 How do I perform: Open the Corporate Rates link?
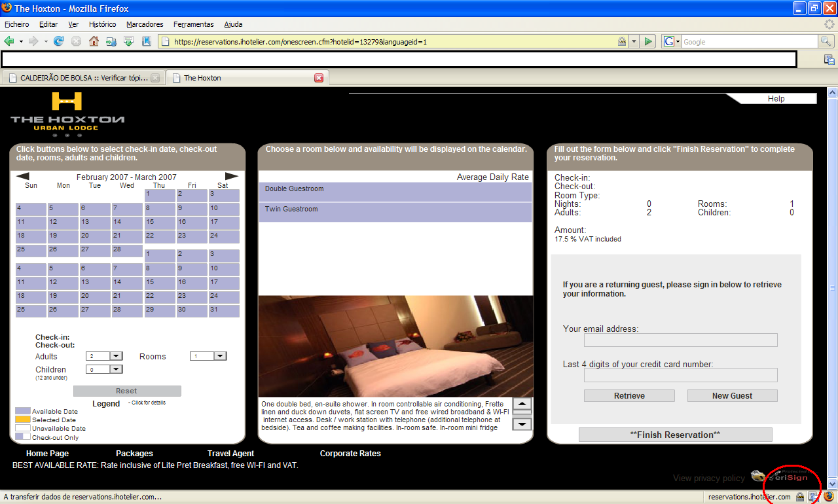(350, 454)
